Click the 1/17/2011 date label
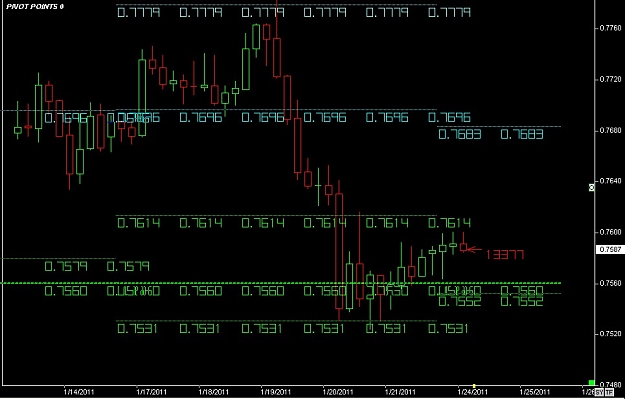The height and width of the screenshot is (399, 625). pyautogui.click(x=151, y=393)
